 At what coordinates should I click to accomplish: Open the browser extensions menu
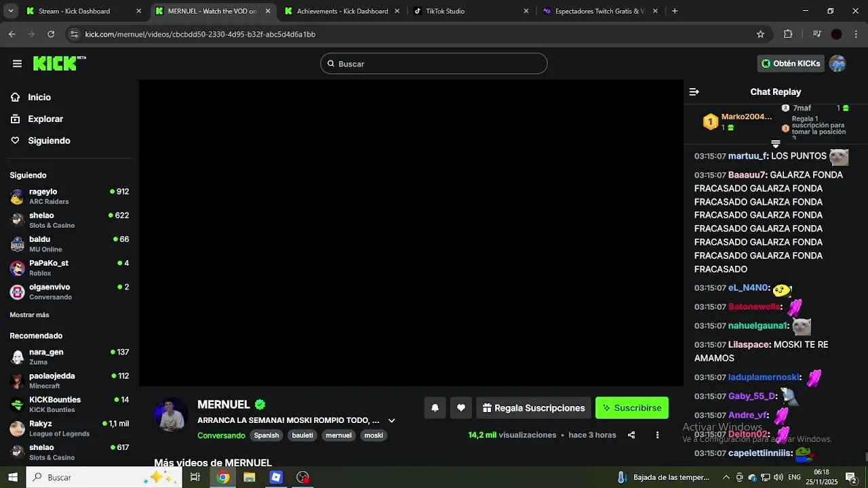pos(788,34)
